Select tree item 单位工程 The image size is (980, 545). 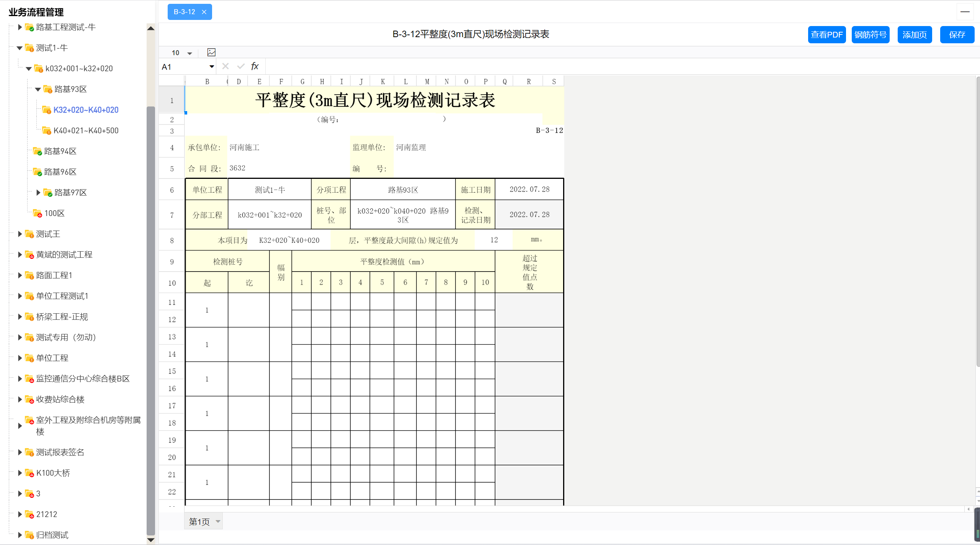52,358
